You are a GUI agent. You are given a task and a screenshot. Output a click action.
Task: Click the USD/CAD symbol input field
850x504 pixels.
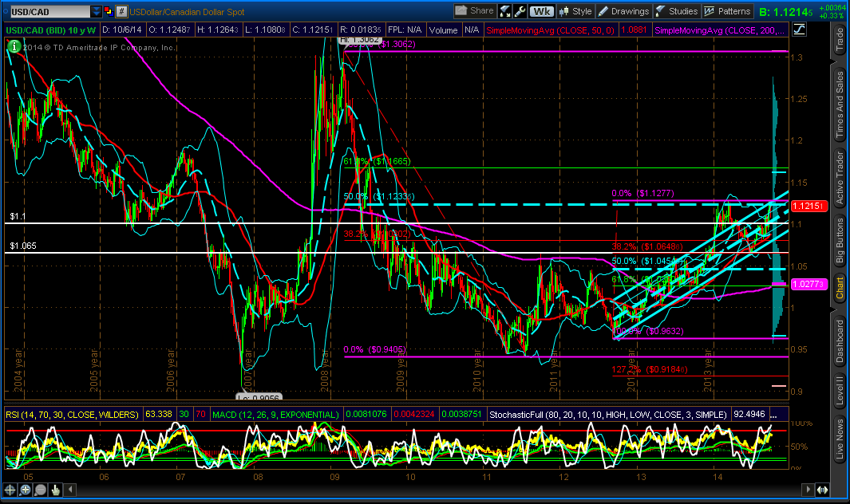tap(49, 11)
